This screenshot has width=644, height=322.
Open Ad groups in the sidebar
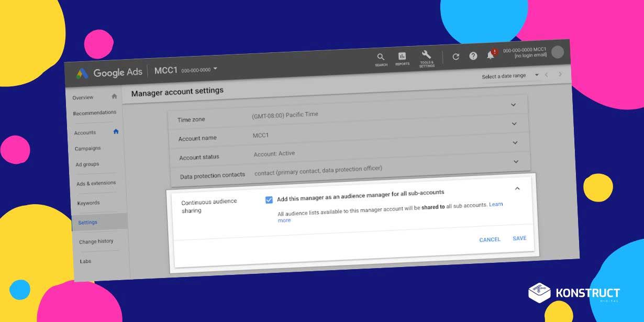tap(87, 164)
